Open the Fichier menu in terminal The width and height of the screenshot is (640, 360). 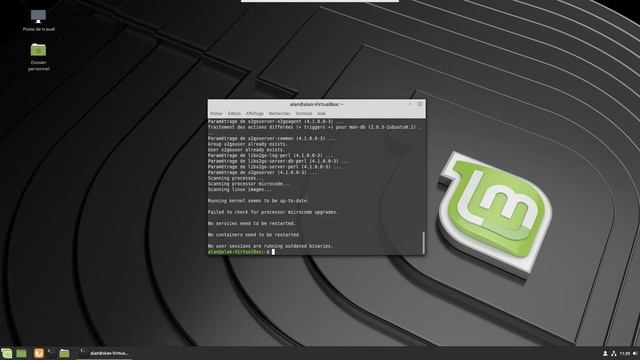pyautogui.click(x=216, y=113)
